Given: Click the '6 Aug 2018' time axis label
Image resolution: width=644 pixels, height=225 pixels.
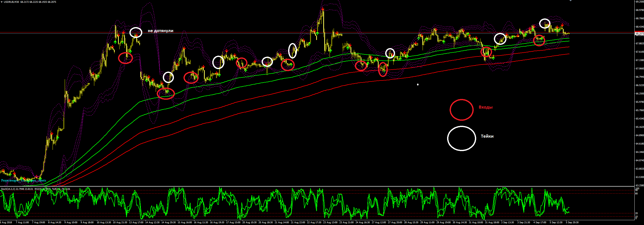Looking at the screenshot, I should point(6,222).
